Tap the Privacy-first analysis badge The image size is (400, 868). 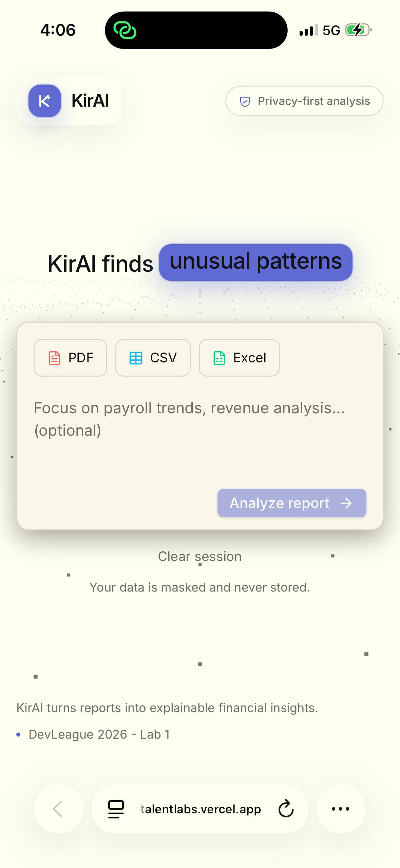click(304, 101)
